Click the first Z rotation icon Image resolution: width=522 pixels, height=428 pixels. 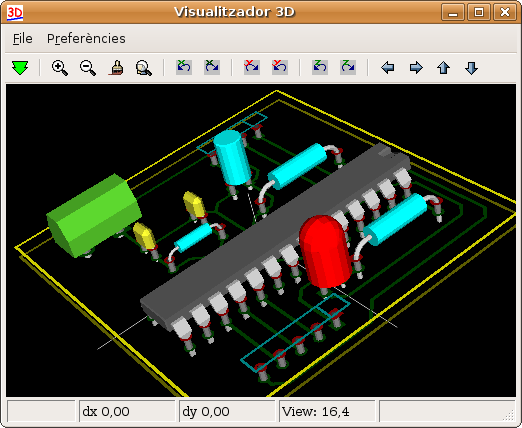tap(320, 67)
